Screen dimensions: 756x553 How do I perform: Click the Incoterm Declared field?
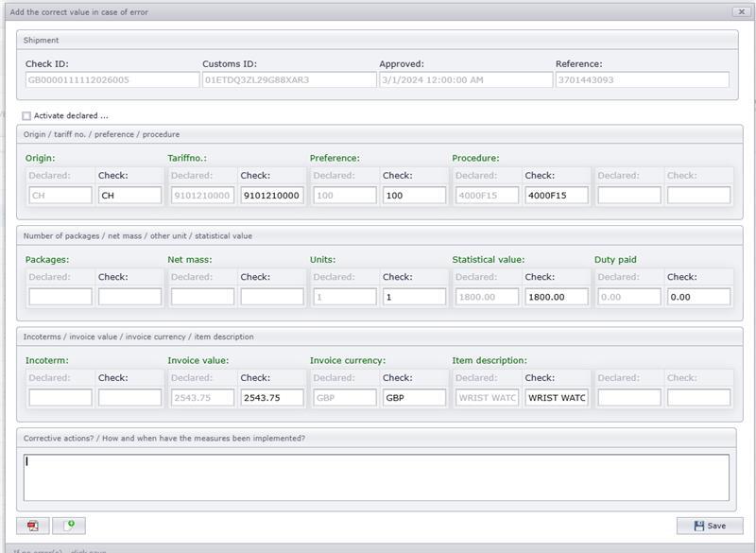coord(60,397)
